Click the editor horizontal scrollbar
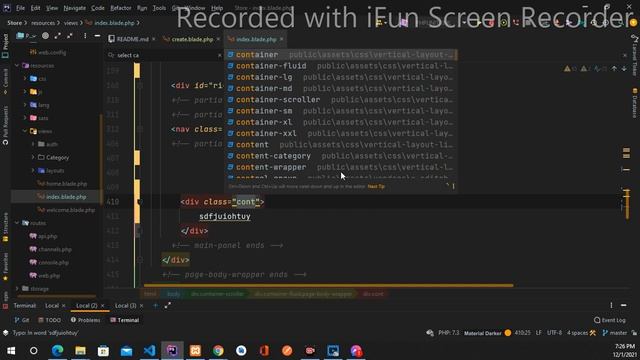The height and width of the screenshot is (360, 640). [329, 285]
